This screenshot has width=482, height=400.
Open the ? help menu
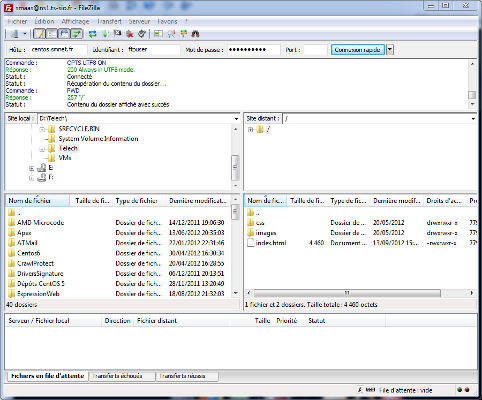pos(186,21)
